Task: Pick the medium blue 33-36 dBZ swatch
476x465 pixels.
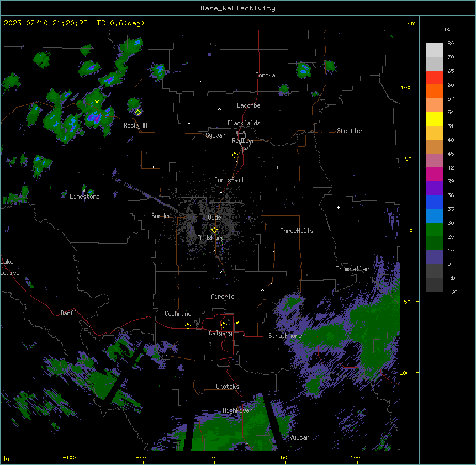Action: pyautogui.click(x=434, y=202)
